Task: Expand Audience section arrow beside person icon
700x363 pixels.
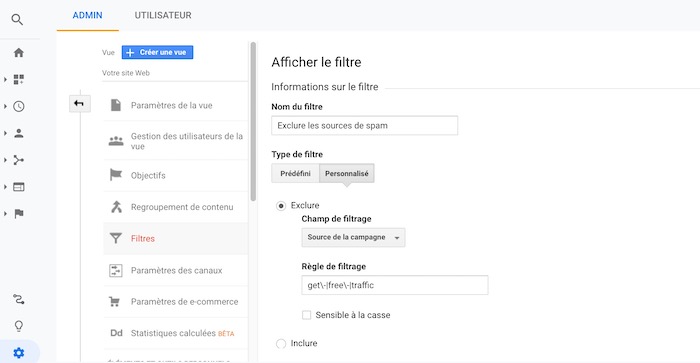Action: 5,133
